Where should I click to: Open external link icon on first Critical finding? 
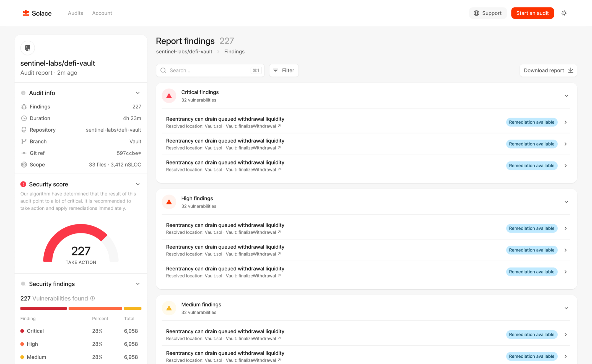[279, 126]
